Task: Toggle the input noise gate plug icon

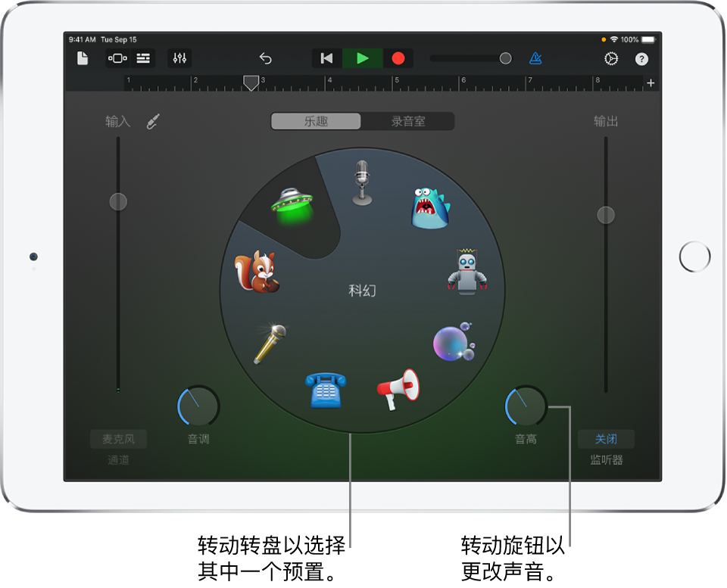Action: 153,122
